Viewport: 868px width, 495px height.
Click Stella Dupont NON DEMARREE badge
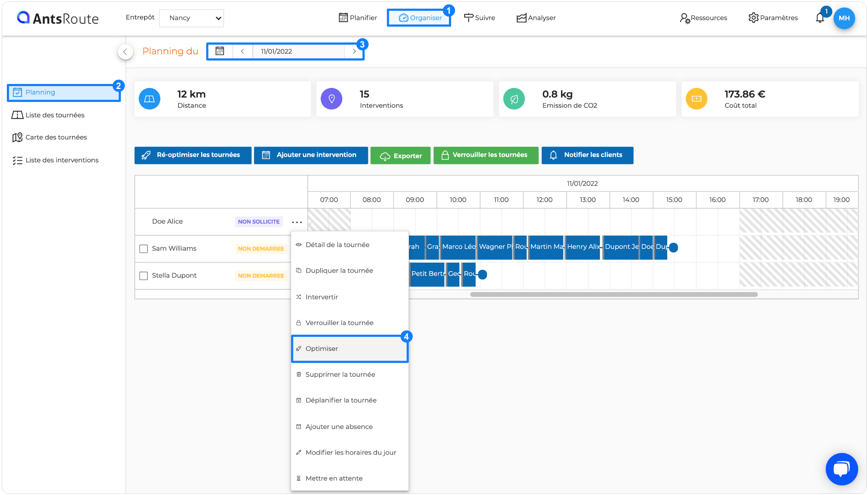[x=261, y=276]
